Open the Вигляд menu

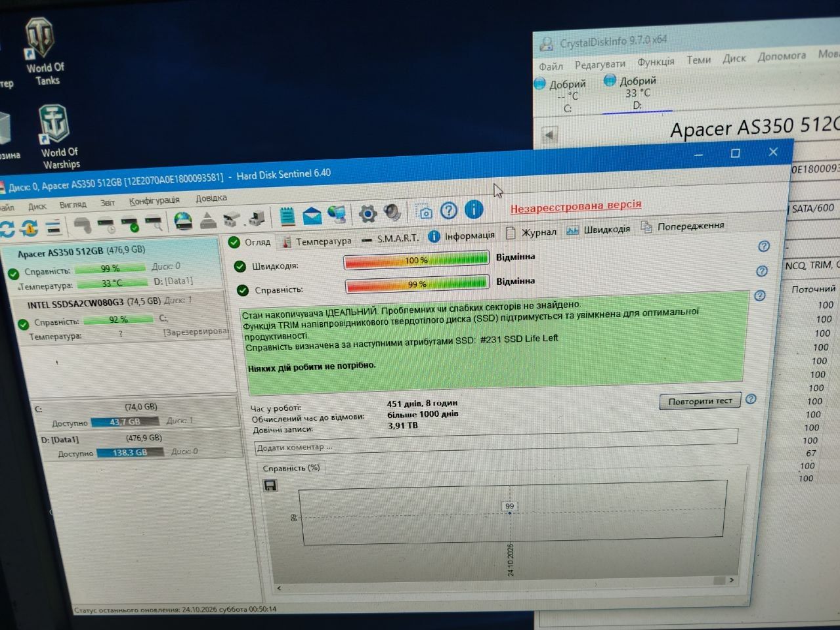point(72,204)
